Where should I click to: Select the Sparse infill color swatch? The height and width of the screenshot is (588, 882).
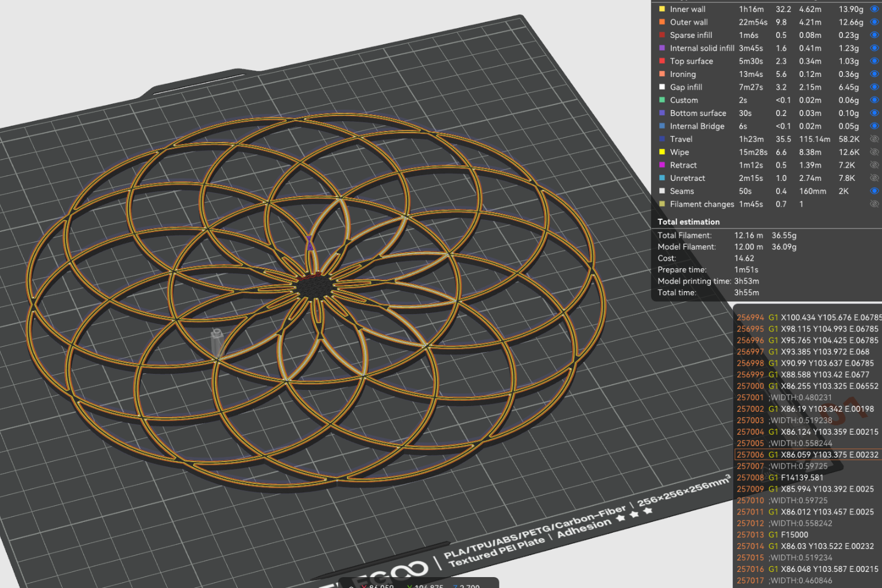click(x=662, y=35)
